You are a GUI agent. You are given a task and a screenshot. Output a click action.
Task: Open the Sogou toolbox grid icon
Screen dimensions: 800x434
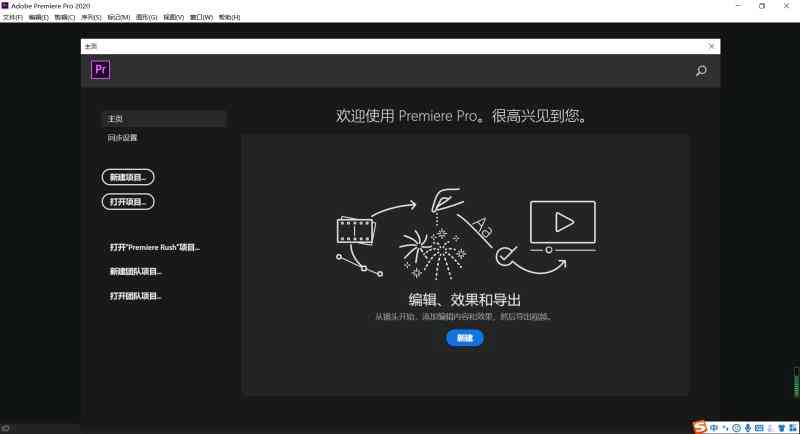coord(793,428)
